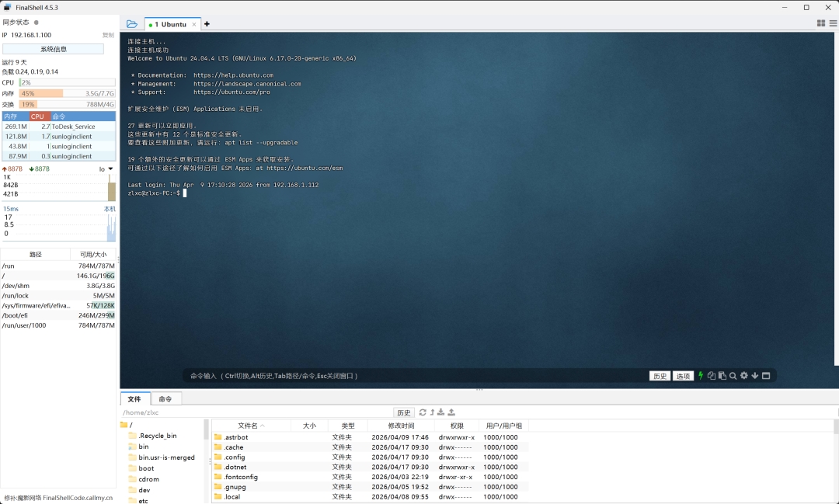Screen dimensions: 839x504
Task: Go to parent directory arrow
Action: pos(433,412)
